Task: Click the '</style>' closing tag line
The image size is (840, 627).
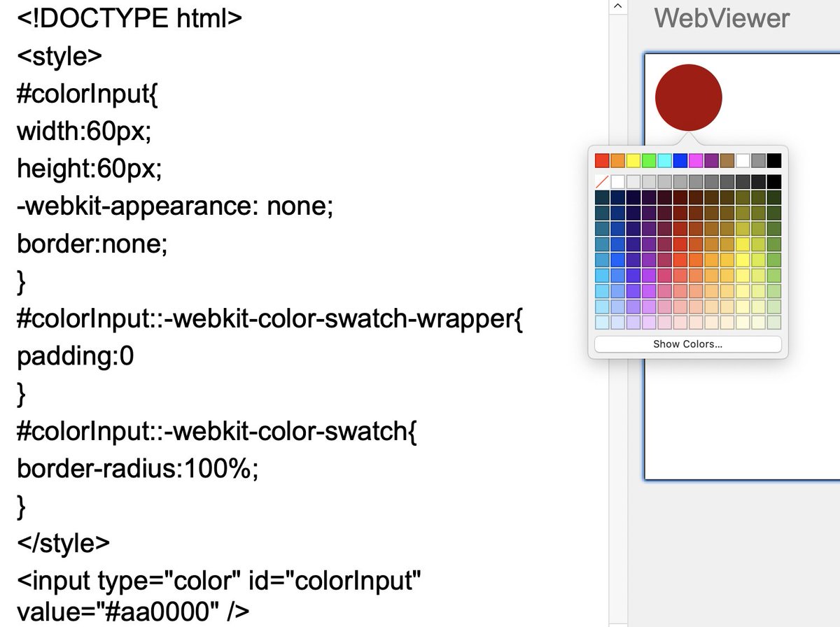Action: click(63, 544)
